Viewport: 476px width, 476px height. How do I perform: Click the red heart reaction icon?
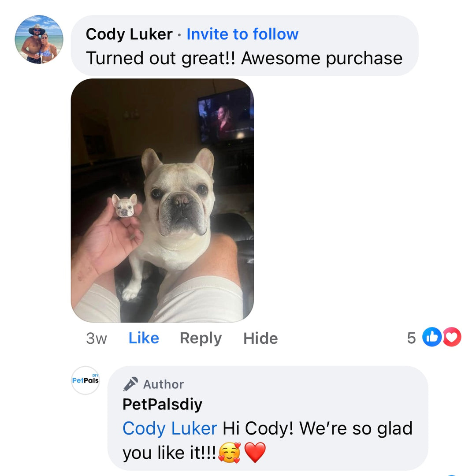[452, 337]
